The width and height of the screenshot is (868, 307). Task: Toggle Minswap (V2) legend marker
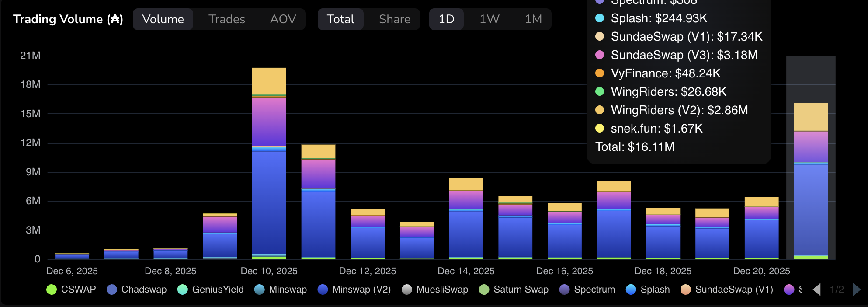pyautogui.click(x=323, y=290)
